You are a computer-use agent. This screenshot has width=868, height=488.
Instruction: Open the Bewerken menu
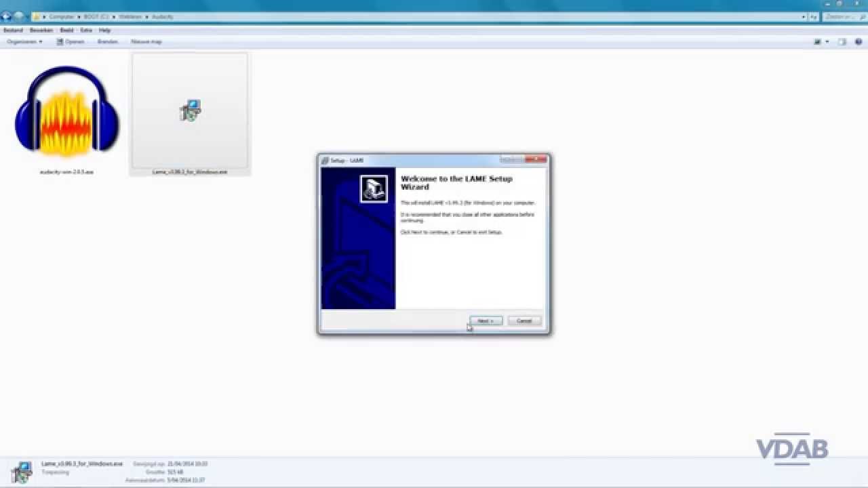41,30
